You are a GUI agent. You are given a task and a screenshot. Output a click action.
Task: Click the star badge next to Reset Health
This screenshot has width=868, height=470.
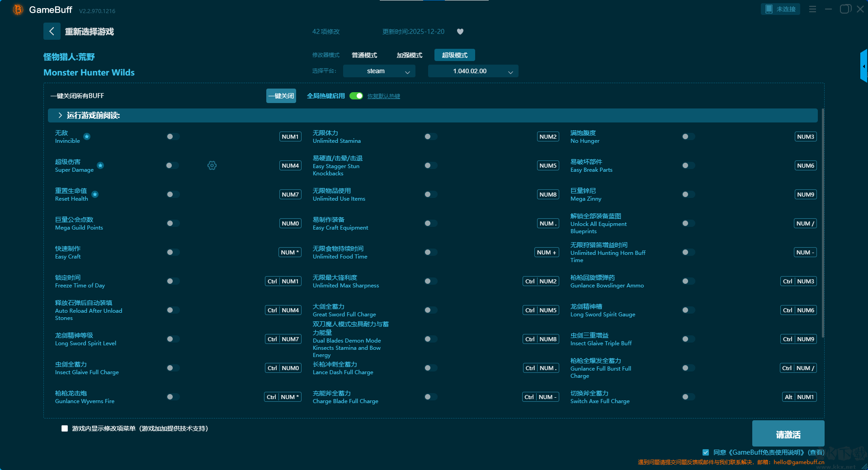coord(95,194)
